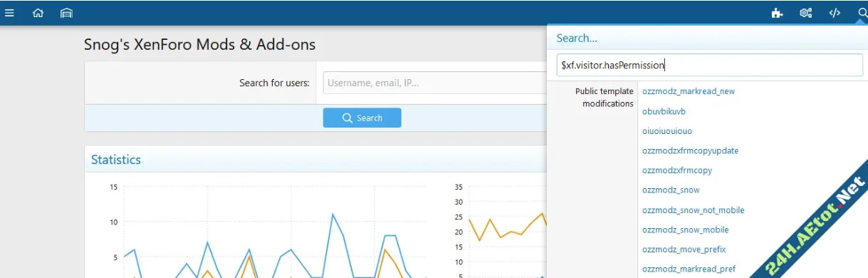
Task: Open ozzmodz_markread_new template modification
Action: (689, 91)
